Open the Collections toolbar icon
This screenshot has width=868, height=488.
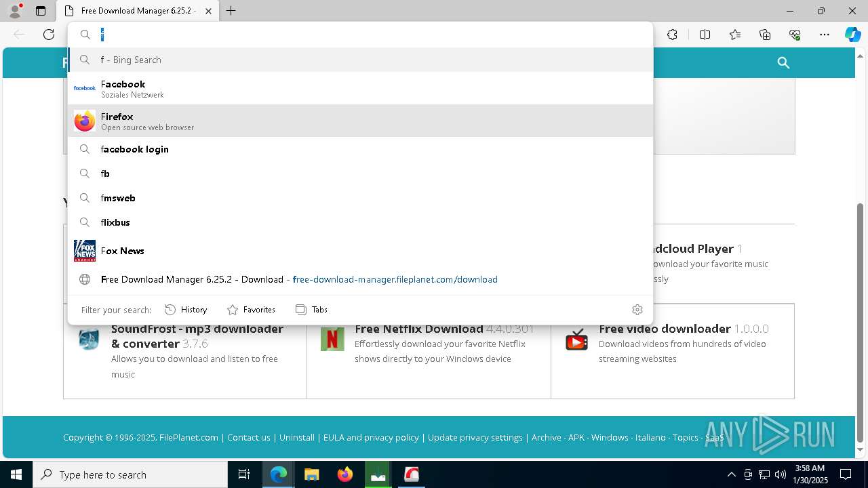pyautogui.click(x=765, y=35)
